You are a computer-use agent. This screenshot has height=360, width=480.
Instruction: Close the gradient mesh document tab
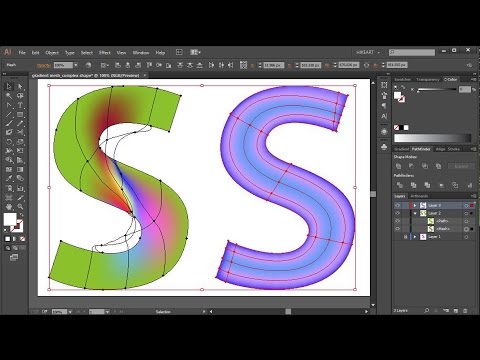tap(145, 75)
